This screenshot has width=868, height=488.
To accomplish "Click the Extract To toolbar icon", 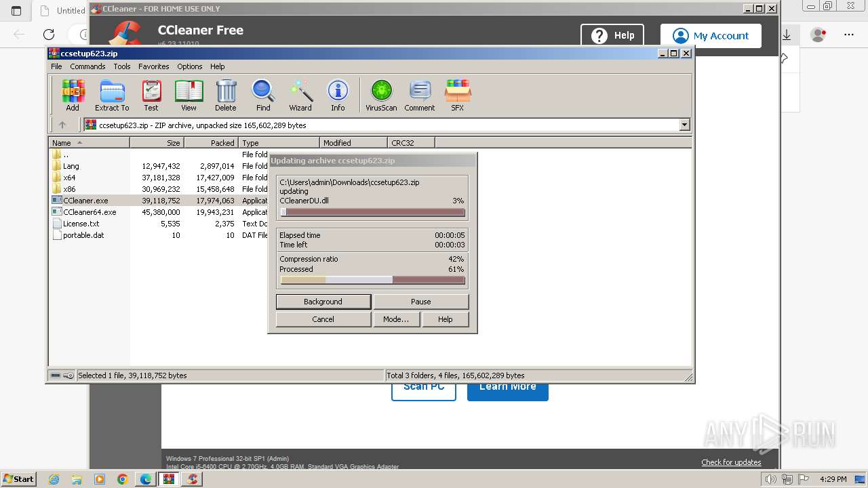I will click(112, 95).
